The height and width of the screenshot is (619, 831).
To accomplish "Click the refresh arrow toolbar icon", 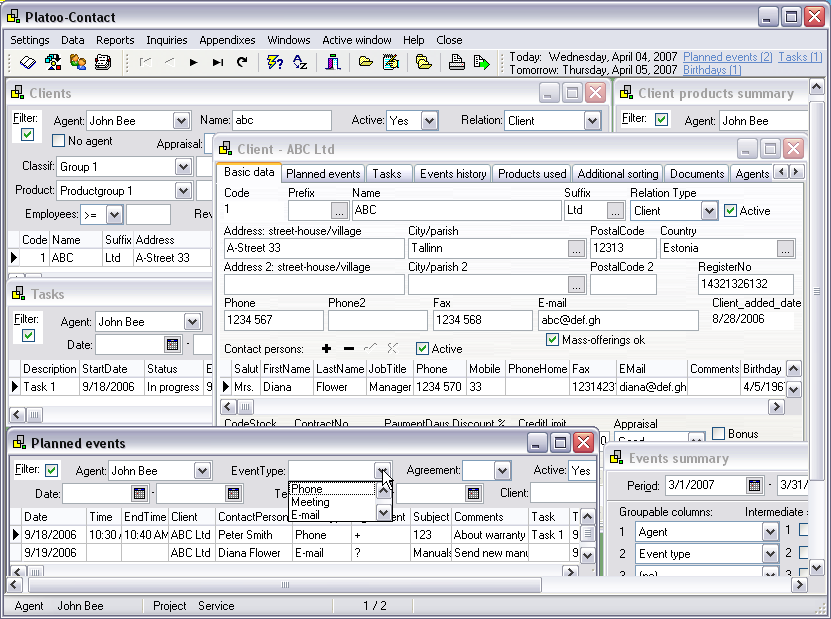I will pyautogui.click(x=241, y=62).
